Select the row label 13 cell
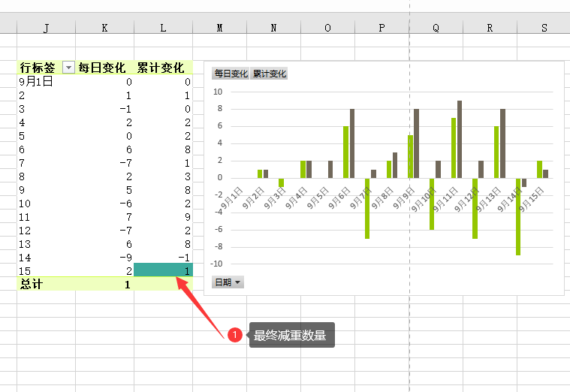This screenshot has height=392, width=570. (46, 243)
